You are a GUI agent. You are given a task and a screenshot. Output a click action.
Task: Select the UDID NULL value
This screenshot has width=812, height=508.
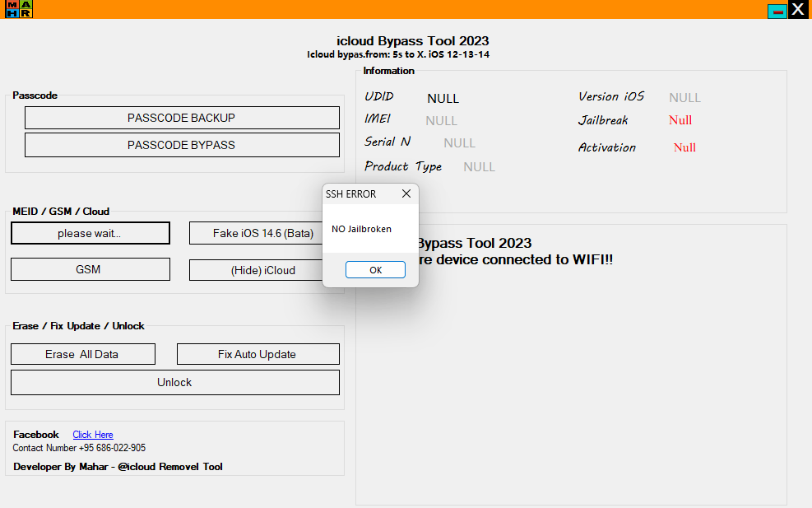[x=443, y=99]
